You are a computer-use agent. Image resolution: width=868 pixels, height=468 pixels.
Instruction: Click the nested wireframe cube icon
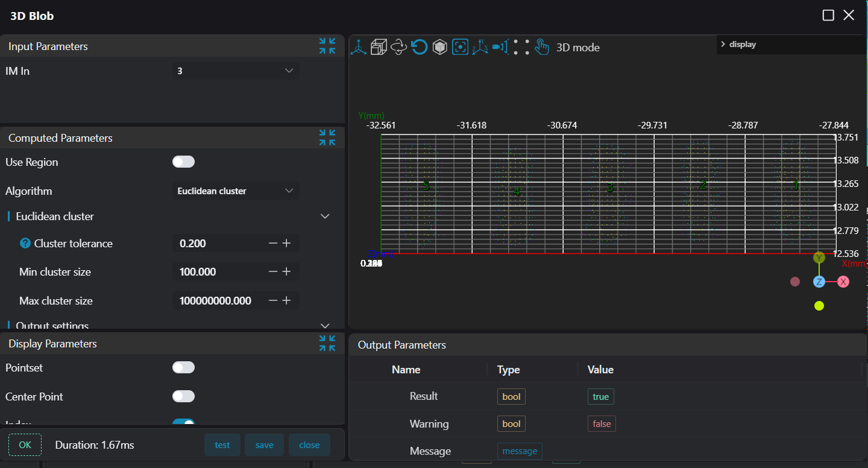tap(379, 47)
